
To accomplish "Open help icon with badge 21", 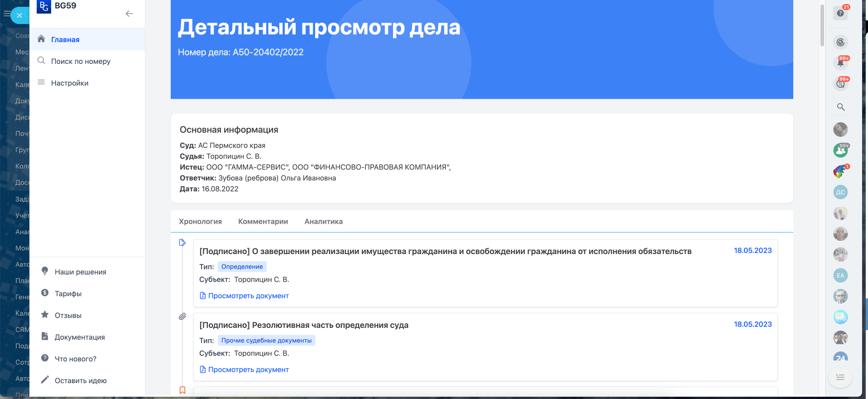I will click(840, 13).
